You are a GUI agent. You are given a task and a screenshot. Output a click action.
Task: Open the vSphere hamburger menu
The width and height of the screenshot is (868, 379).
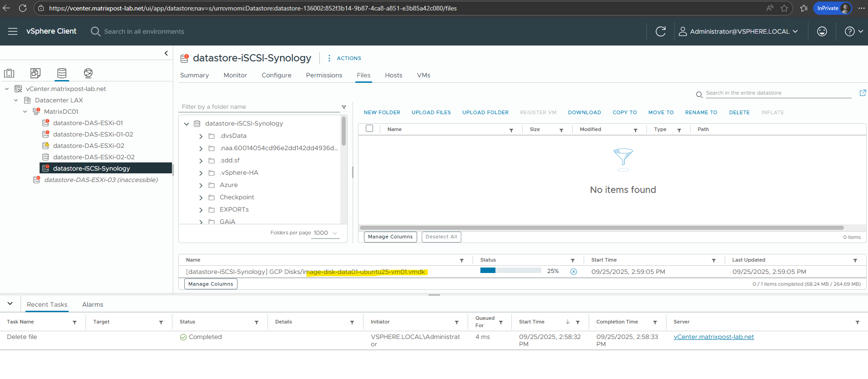pos(13,31)
